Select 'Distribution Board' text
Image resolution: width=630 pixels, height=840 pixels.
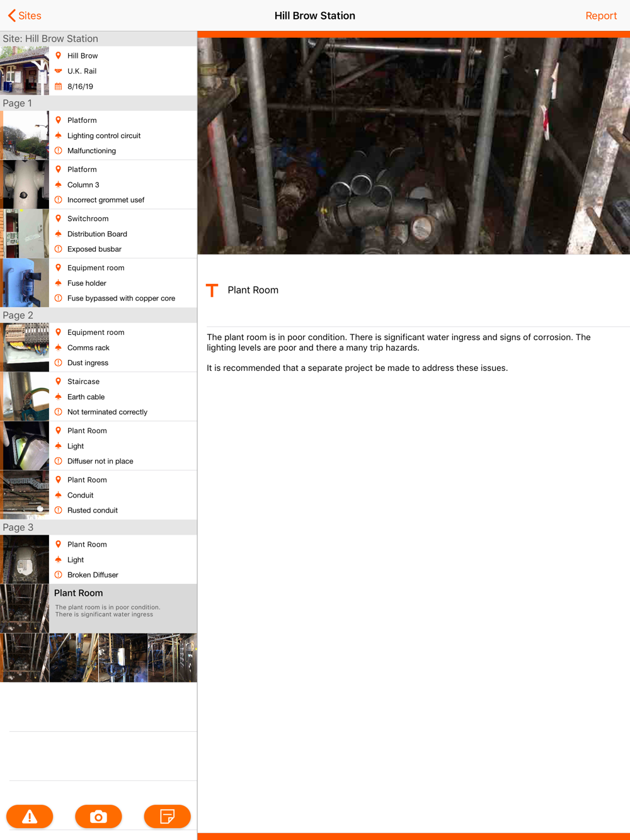click(x=97, y=234)
